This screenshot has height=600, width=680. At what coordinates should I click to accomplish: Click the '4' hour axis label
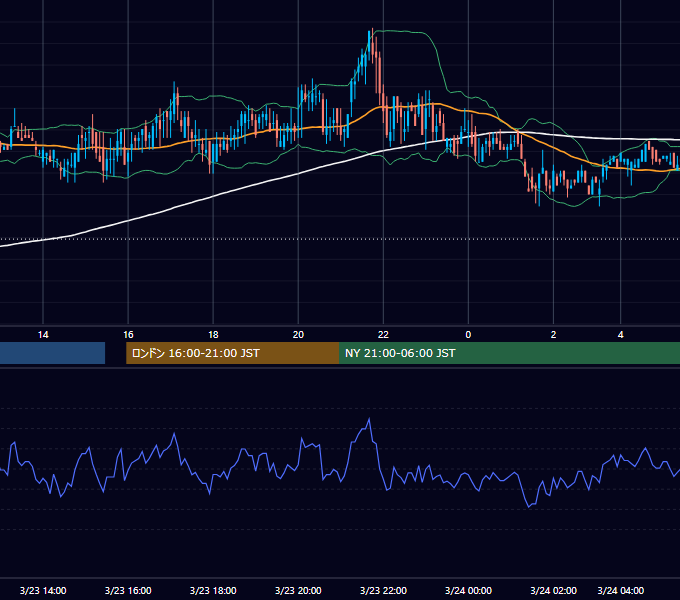621,335
